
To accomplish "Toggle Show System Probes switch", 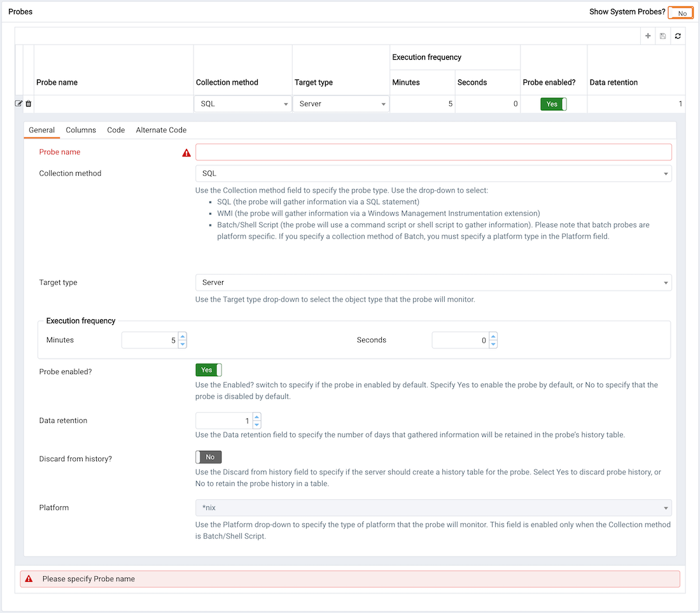I will pos(680,13).
